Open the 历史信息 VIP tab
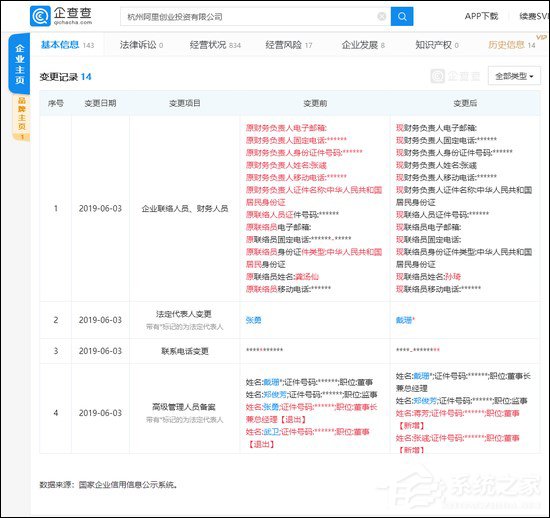Screen dimensions: 550x518 click(512, 45)
